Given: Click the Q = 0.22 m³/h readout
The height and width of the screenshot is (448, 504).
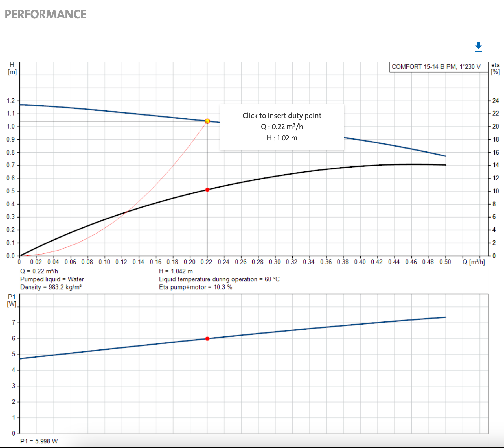Looking at the screenshot, I should coord(39,271).
